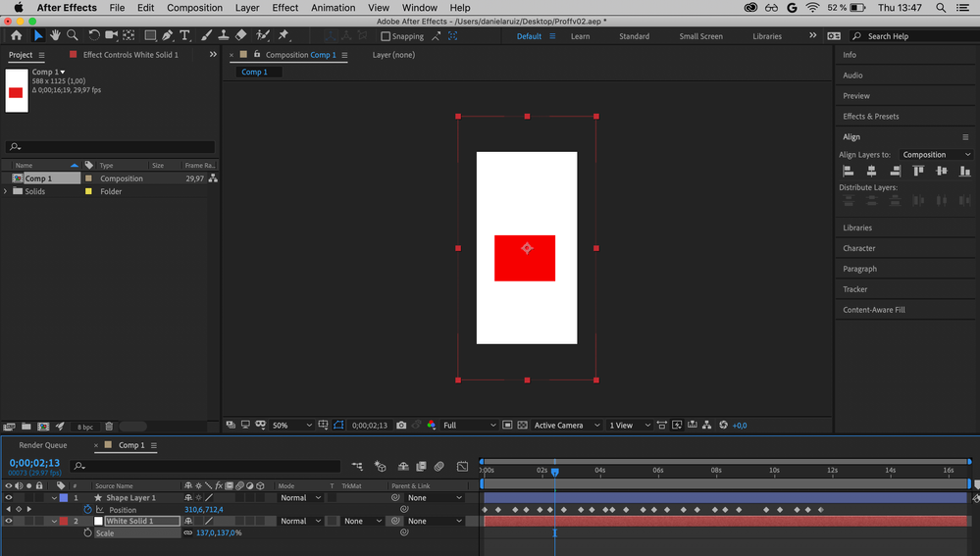The image size is (980, 556).
Task: Select the Puppet Pin tool
Action: point(284,36)
